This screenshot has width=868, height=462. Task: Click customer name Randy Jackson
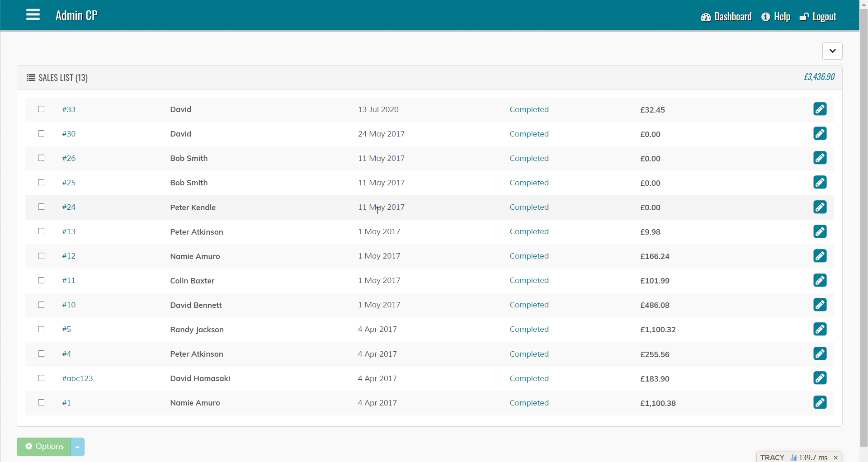tap(197, 330)
